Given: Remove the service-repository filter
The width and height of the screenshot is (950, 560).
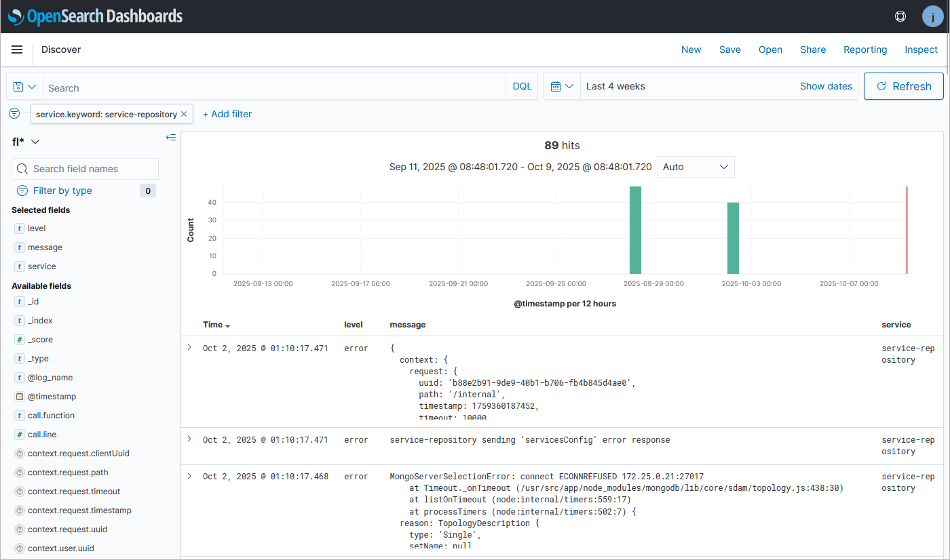Looking at the screenshot, I should point(184,114).
